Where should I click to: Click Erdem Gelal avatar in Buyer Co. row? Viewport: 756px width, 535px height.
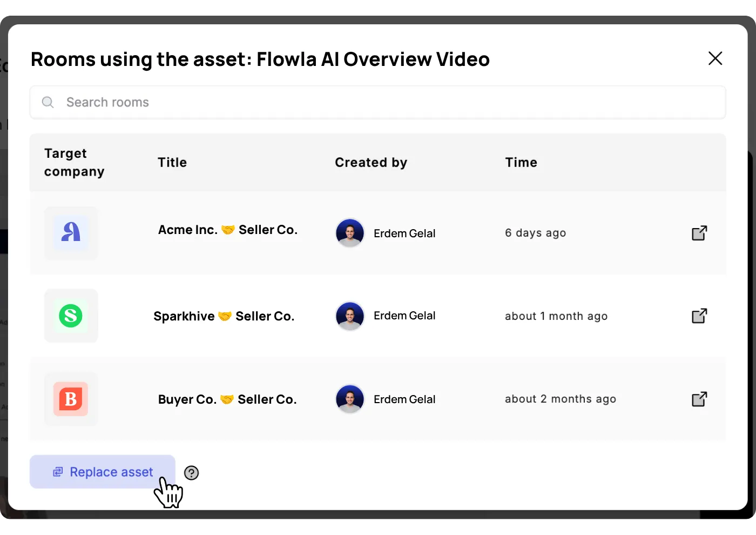[350, 399]
